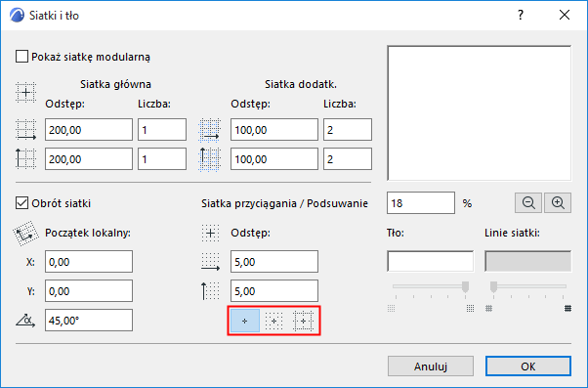Select the snap grid off mode icon
Viewport: 588px width, 388px height.
[x=245, y=321]
